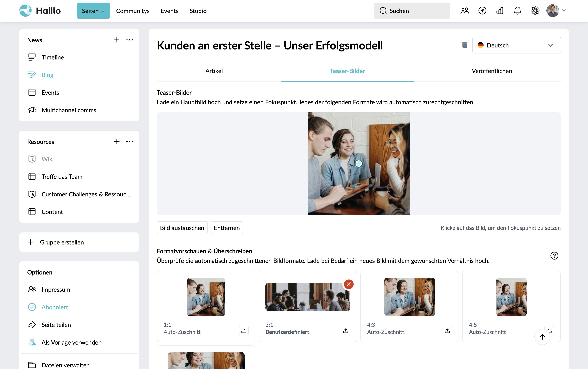The image size is (588, 369).
Task: Upload custom image for 1:1 format
Action: 244,331
